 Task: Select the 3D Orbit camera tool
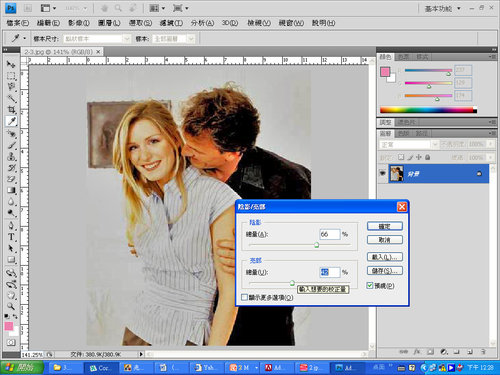click(x=11, y=284)
